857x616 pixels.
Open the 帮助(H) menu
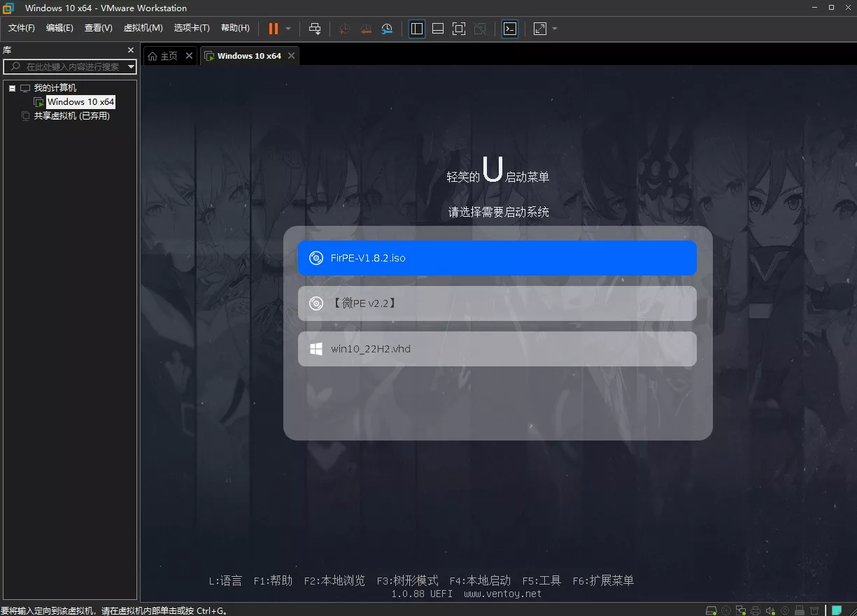pos(235,28)
